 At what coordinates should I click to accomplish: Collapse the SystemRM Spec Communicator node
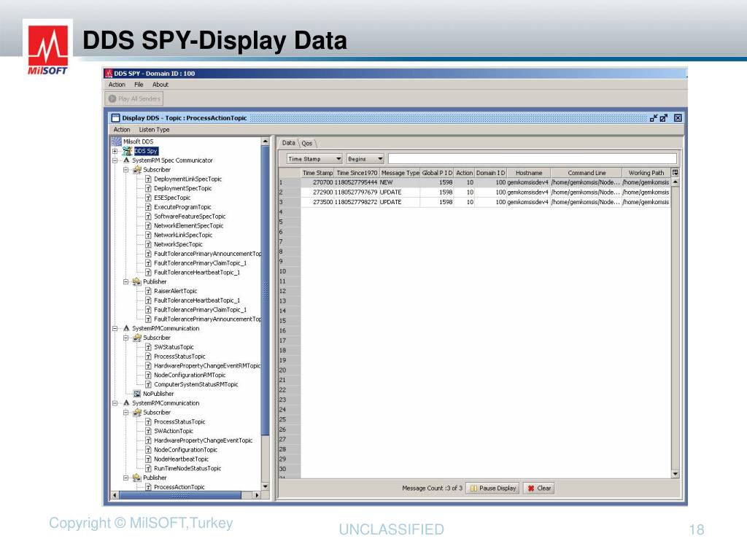pos(115,160)
